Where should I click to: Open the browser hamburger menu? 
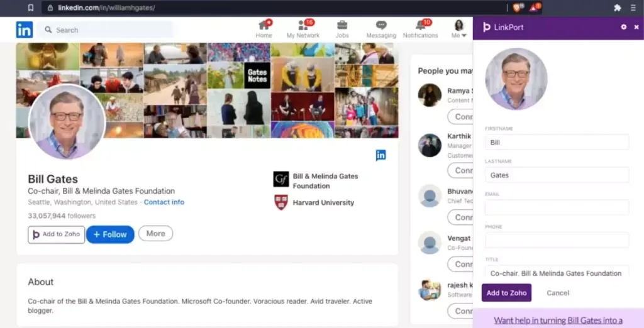(633, 8)
